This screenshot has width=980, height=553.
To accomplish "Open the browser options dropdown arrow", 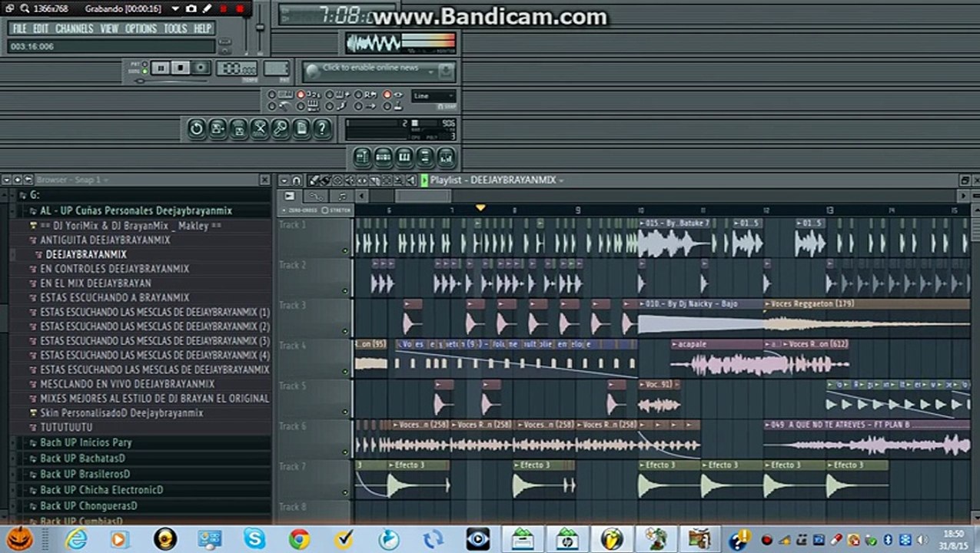I will [x=6, y=180].
